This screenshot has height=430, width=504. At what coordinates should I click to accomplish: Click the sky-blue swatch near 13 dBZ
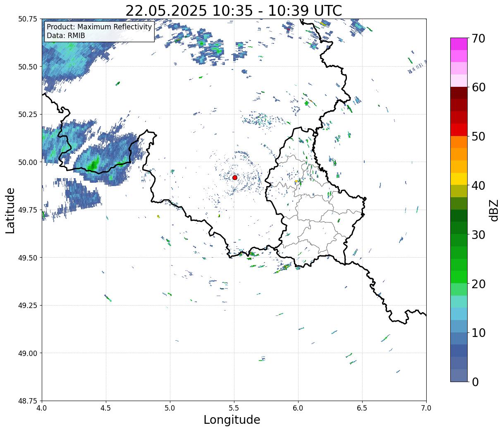point(459,314)
